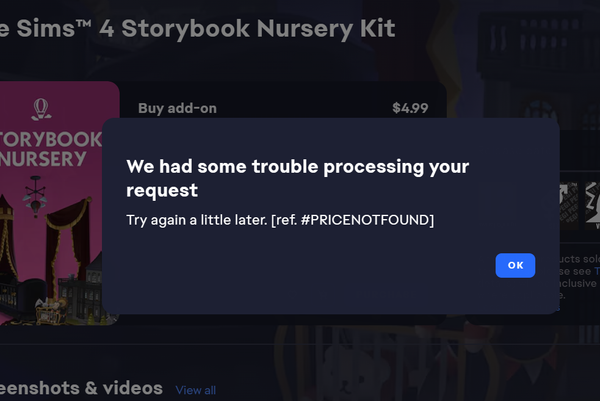The height and width of the screenshot is (401, 600).
Task: Click the STORYBOOK NURSERY text on cover
Action: pyautogui.click(x=50, y=146)
